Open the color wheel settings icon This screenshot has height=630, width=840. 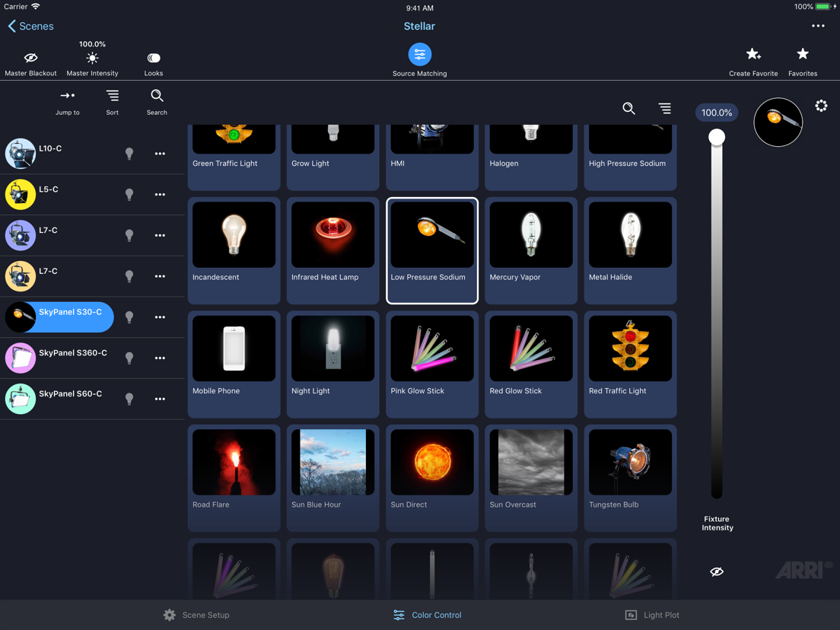point(821,106)
